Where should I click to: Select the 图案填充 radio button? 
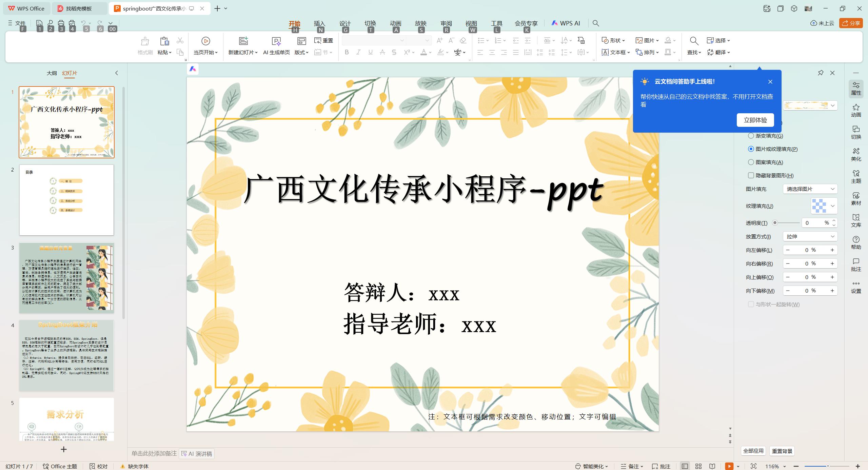tap(751, 162)
